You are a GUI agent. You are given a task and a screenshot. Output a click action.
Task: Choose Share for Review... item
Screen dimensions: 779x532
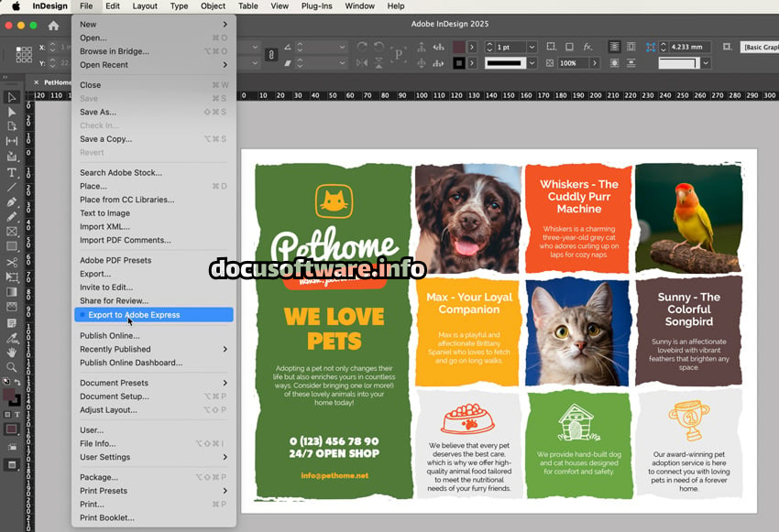click(154, 300)
